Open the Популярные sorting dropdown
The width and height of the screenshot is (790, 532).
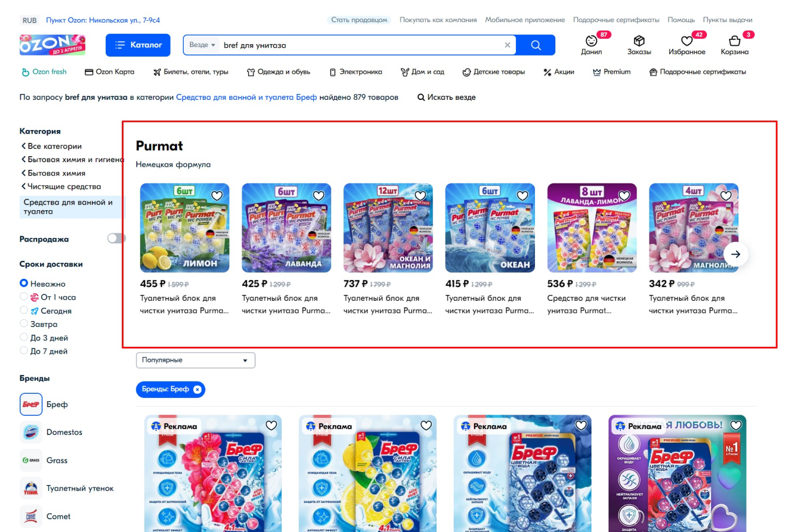point(195,360)
